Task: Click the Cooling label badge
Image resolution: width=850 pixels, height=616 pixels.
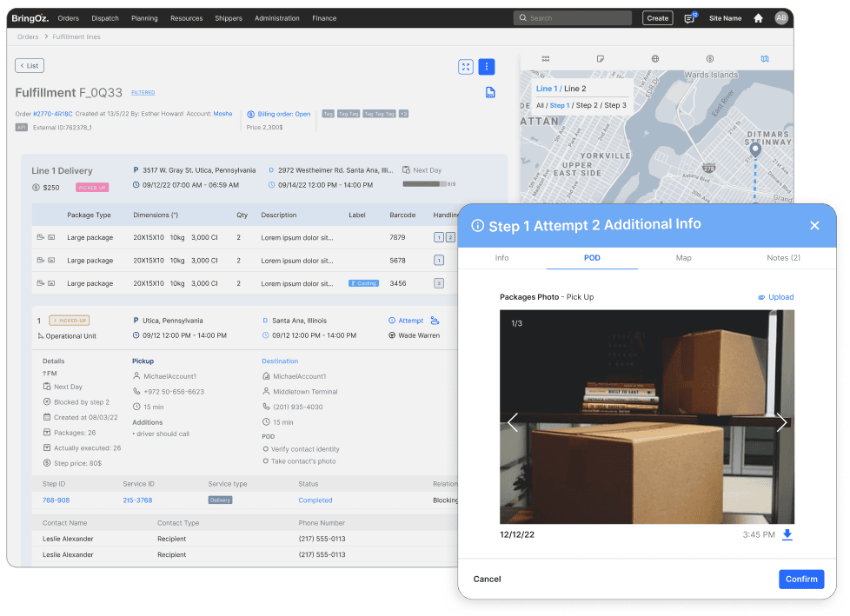Action: click(363, 283)
